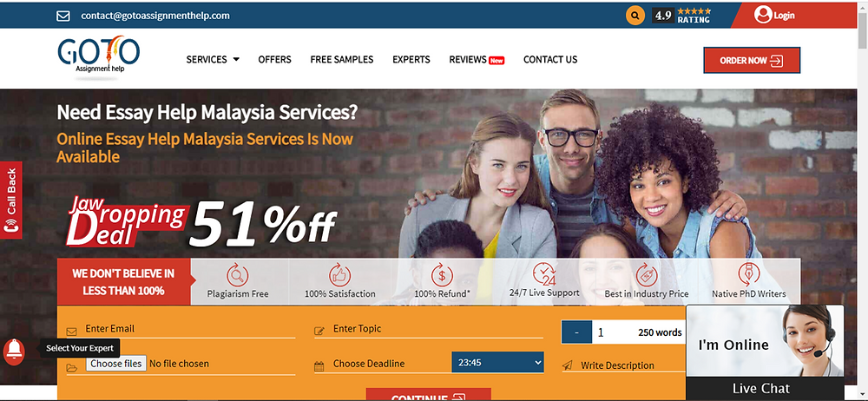Click the Order Now button

(x=752, y=61)
